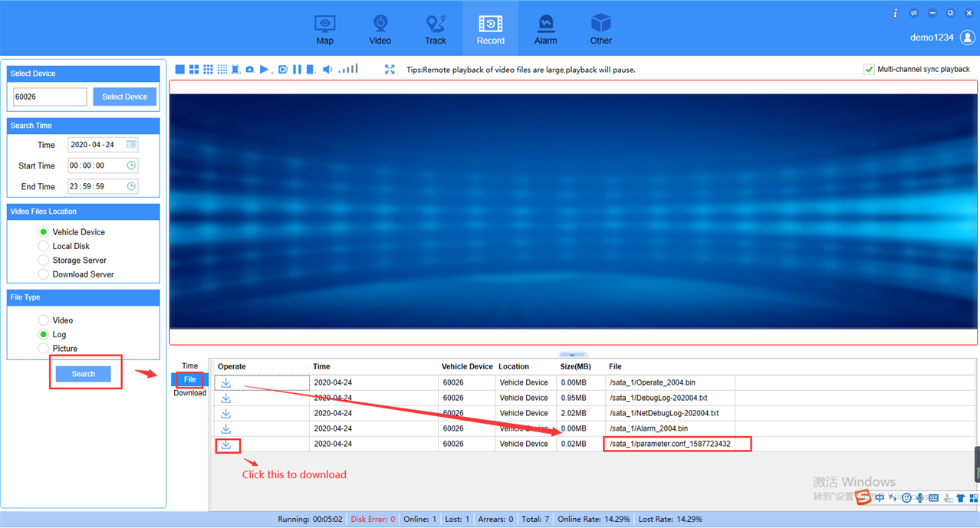Sort by the File column header
980x528 pixels.
point(615,366)
